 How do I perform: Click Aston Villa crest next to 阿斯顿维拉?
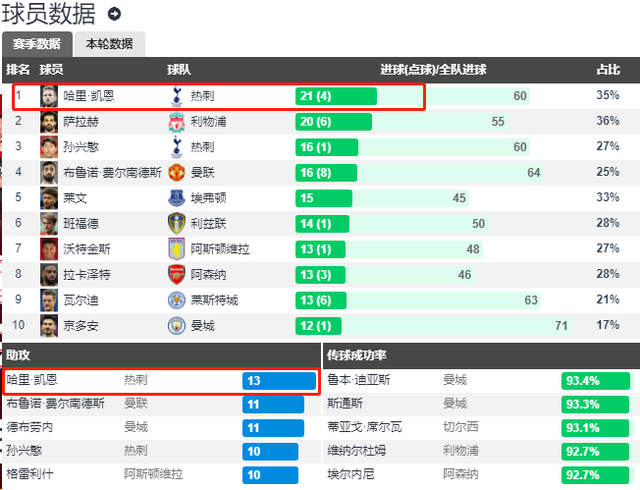pyautogui.click(x=176, y=249)
